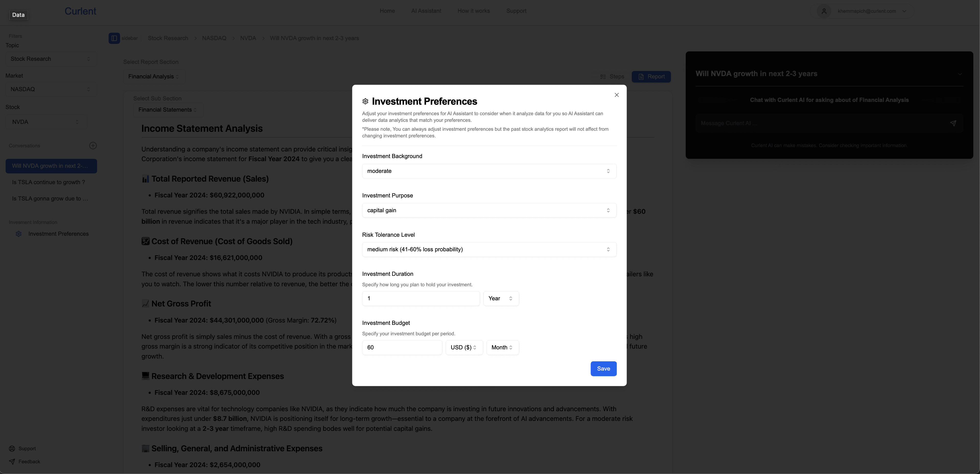The width and height of the screenshot is (980, 474).
Task: Click the Report button icon in toolbar
Action: click(641, 76)
